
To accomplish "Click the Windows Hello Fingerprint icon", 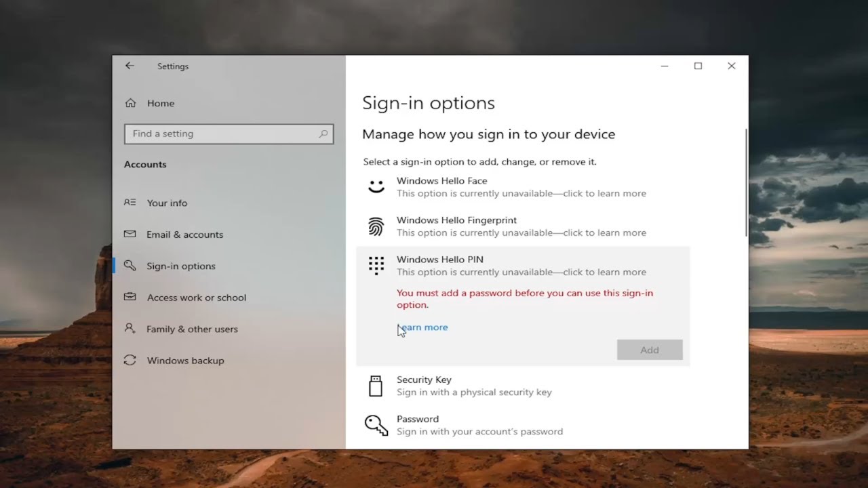I will 376,226.
